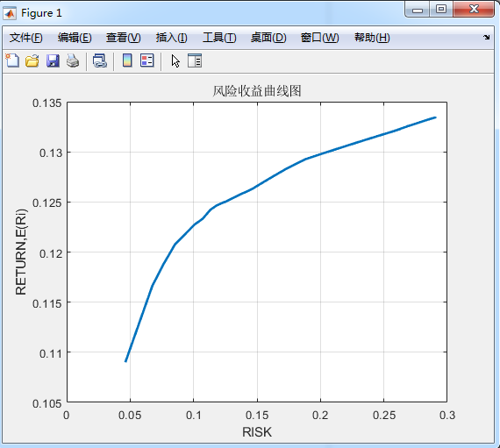
Task: Click the MATLAB logo in the title bar
Action: click(x=10, y=13)
